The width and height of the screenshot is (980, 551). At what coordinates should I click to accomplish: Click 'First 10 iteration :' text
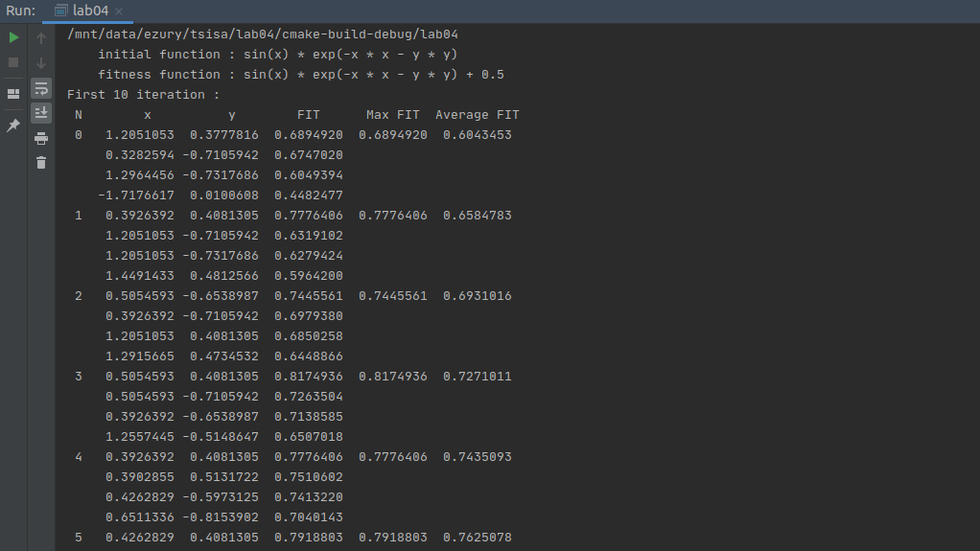[144, 94]
